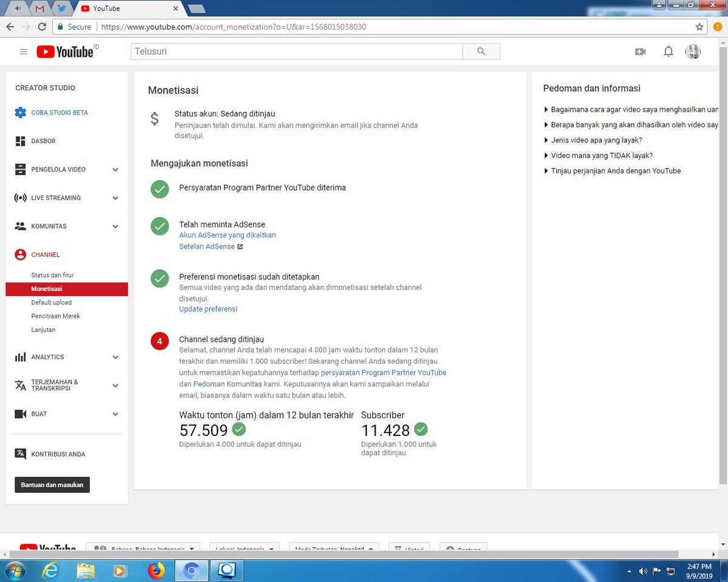Click the Live Streaming broadcast icon
728x582 pixels.
(21, 198)
